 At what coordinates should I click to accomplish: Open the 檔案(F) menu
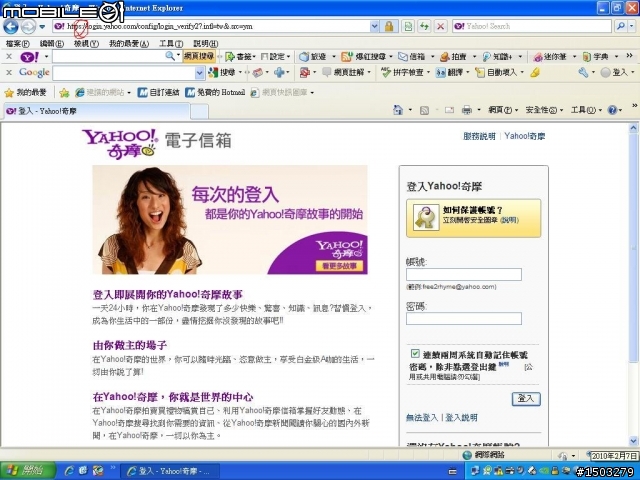click(17, 43)
